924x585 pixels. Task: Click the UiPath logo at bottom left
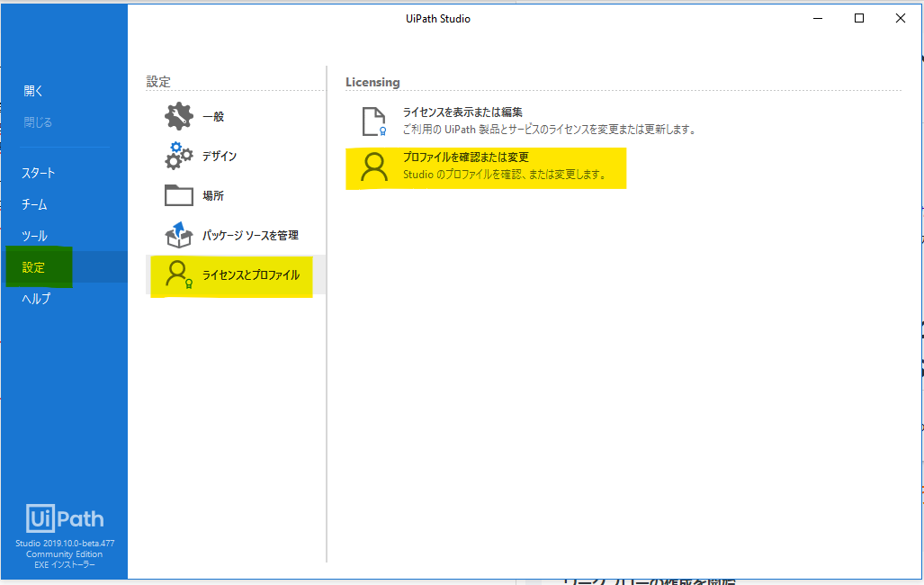(x=64, y=517)
